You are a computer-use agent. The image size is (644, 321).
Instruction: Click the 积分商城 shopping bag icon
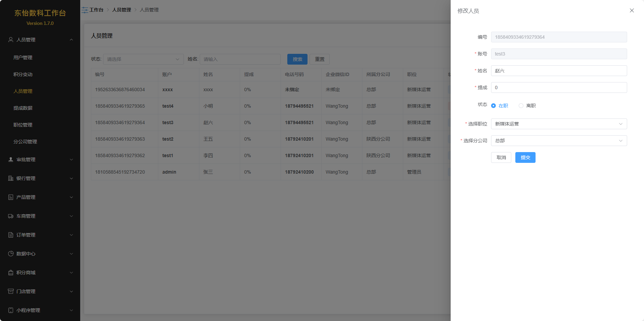coord(11,273)
